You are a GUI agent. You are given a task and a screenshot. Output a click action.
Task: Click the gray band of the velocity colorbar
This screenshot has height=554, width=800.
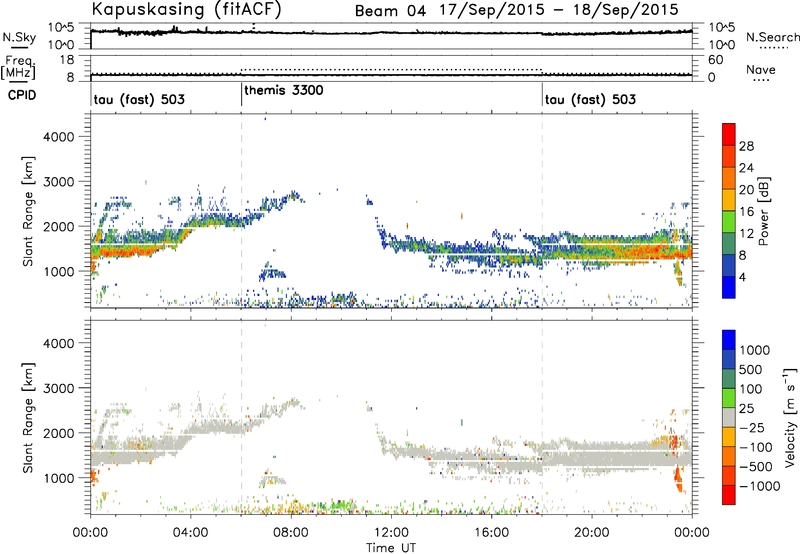[729, 417]
